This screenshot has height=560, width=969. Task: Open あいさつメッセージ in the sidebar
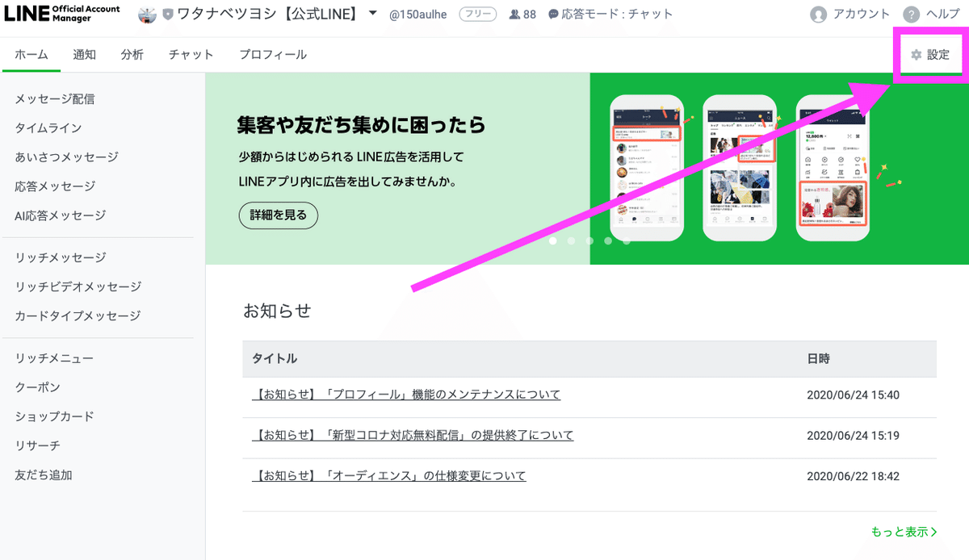coord(67,157)
